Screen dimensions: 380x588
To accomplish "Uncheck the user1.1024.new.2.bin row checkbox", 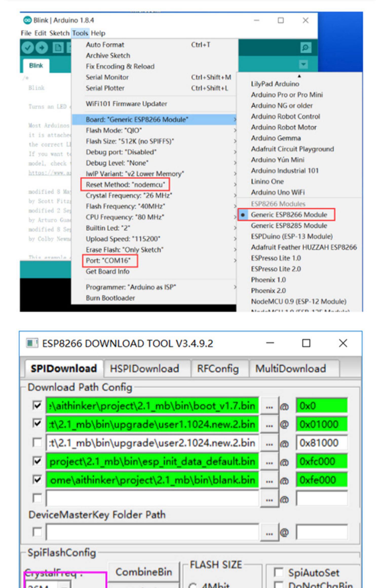I will pos(37,424).
